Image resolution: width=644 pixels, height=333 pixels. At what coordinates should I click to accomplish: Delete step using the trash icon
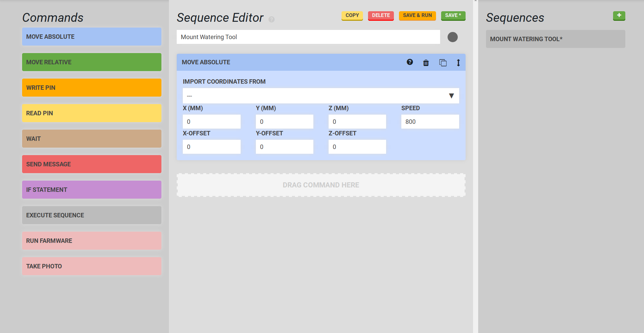[426, 63]
